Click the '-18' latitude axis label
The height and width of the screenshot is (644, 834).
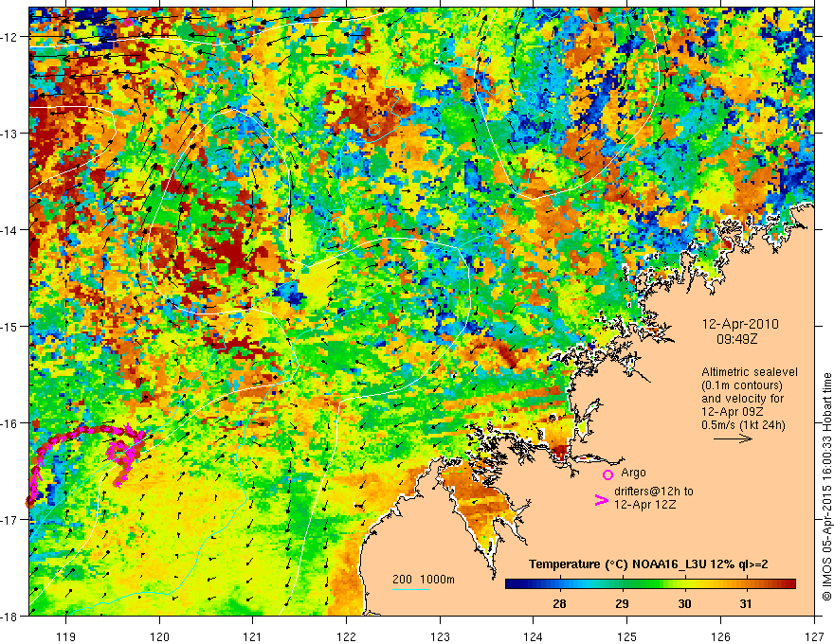(x=10, y=616)
